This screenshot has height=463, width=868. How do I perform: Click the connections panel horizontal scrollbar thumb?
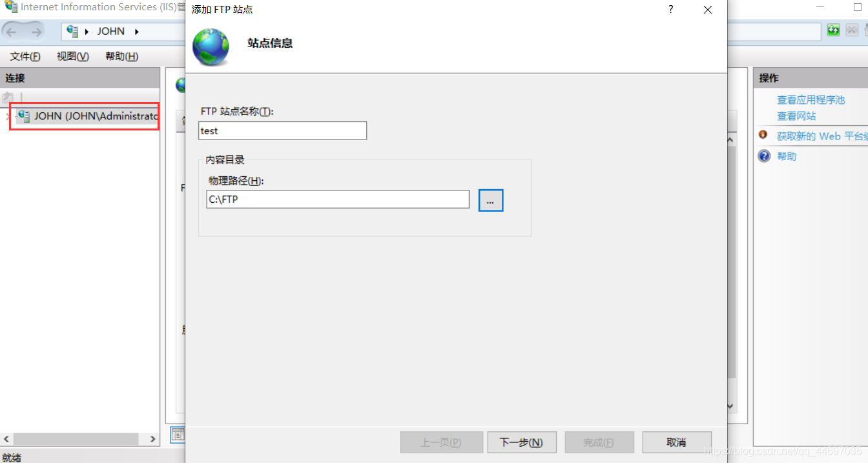coord(76,439)
